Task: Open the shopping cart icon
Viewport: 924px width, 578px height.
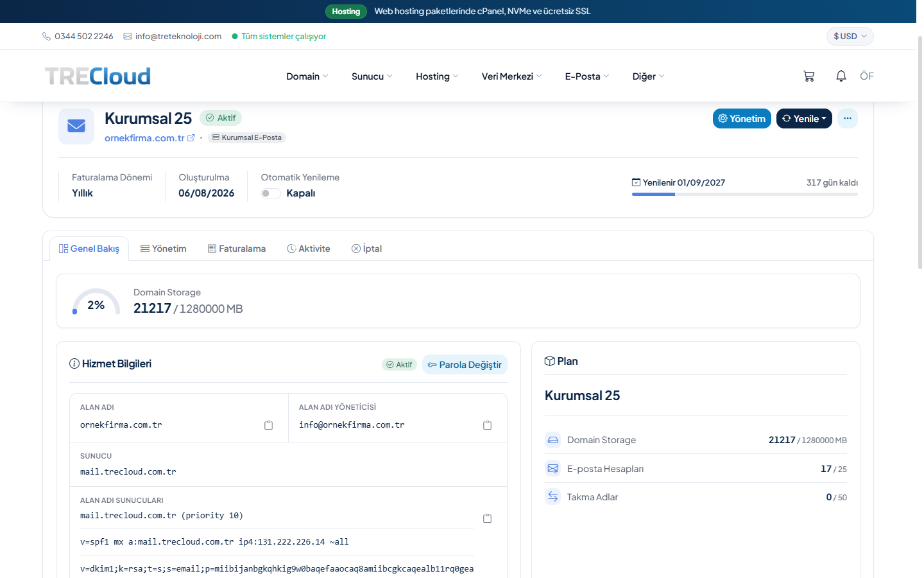Action: coord(809,76)
